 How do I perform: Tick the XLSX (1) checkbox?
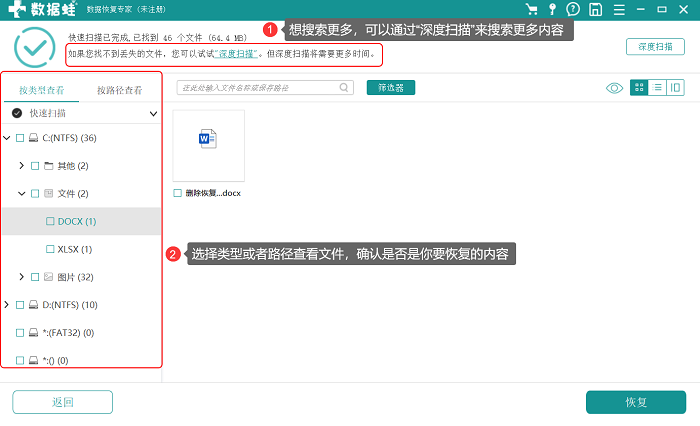(50, 249)
